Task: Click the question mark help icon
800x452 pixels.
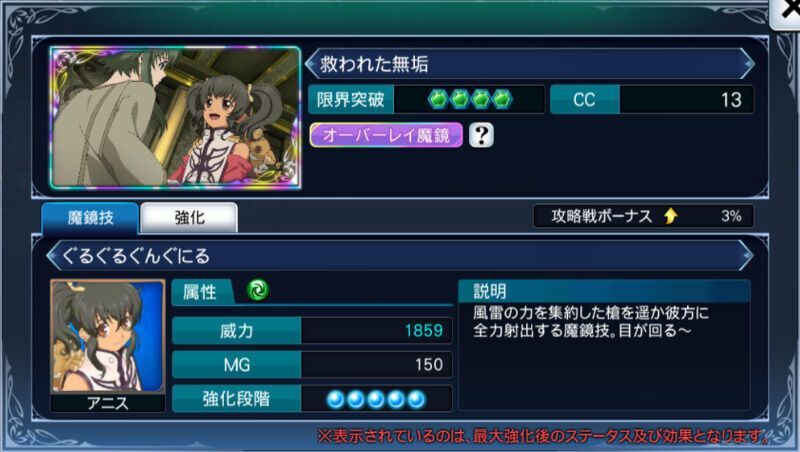Action: tap(481, 135)
